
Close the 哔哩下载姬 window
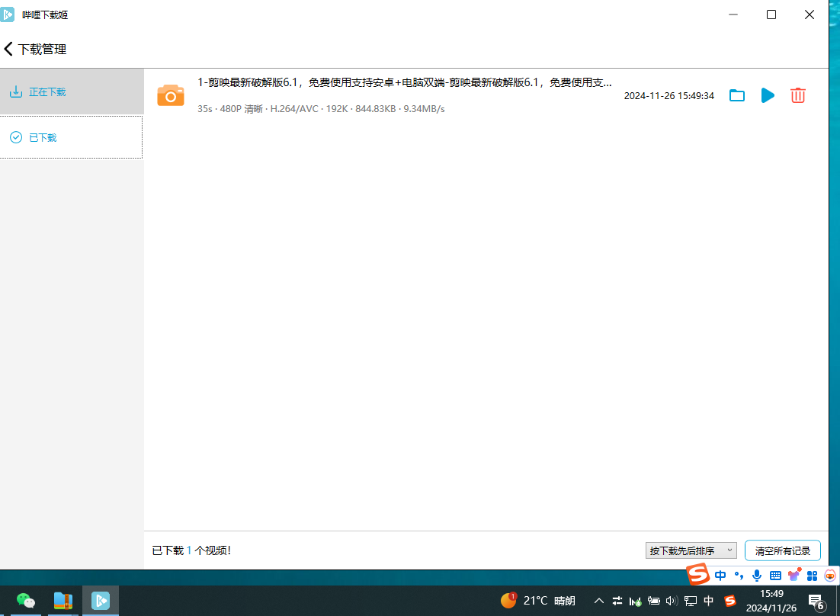tap(810, 14)
